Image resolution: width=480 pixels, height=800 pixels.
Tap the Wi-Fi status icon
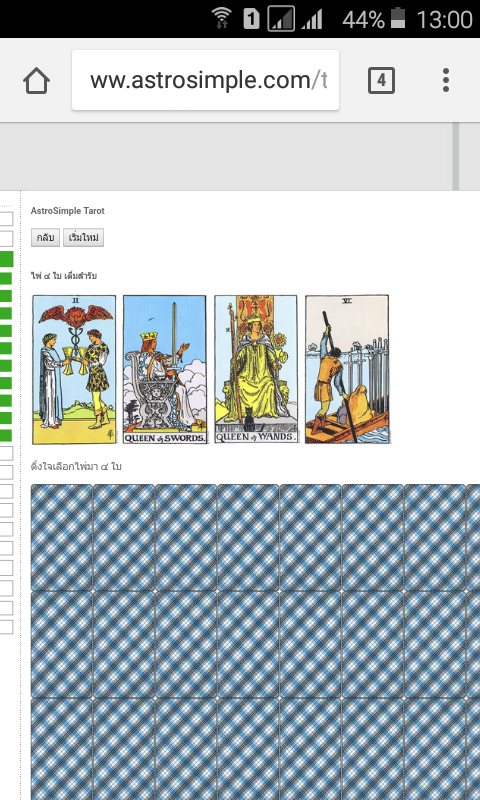coord(221,19)
